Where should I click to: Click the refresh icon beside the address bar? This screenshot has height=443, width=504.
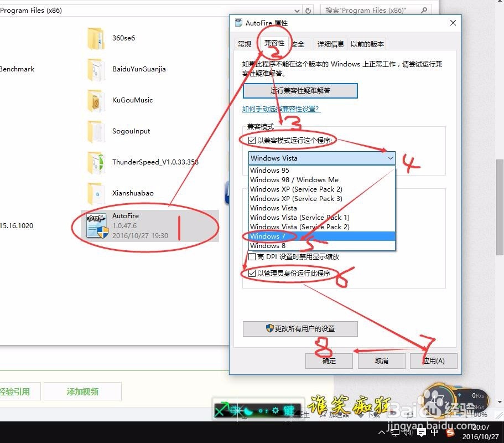click(x=308, y=11)
